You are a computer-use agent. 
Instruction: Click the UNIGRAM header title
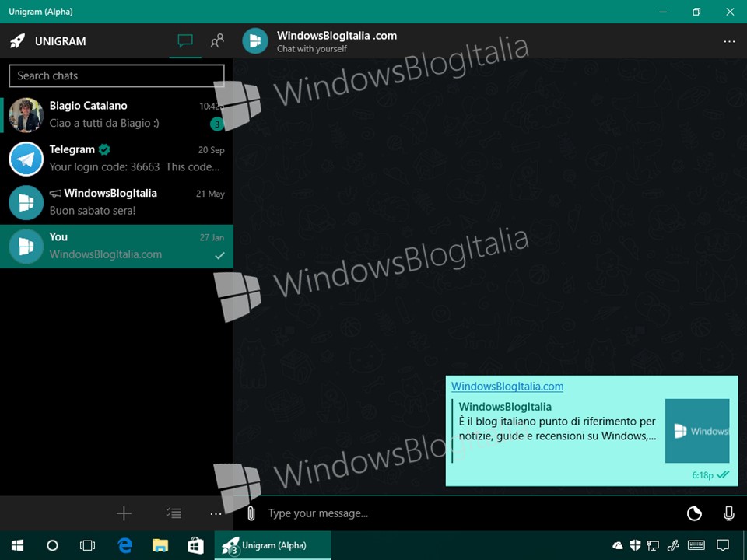tap(61, 41)
